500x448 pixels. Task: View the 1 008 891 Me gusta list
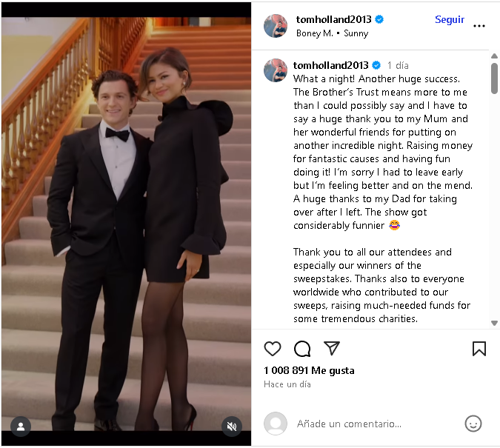309,370
